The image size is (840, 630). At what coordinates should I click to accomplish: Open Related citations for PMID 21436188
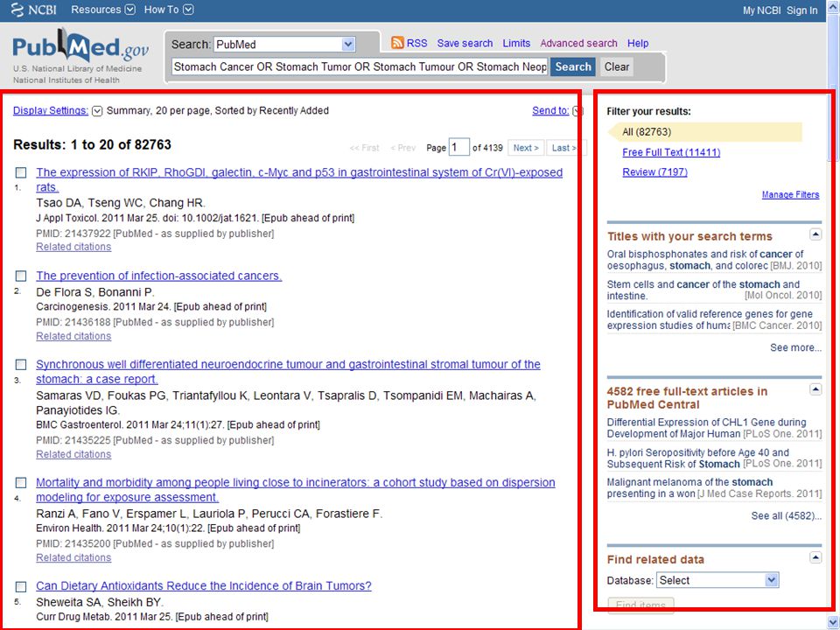73,336
